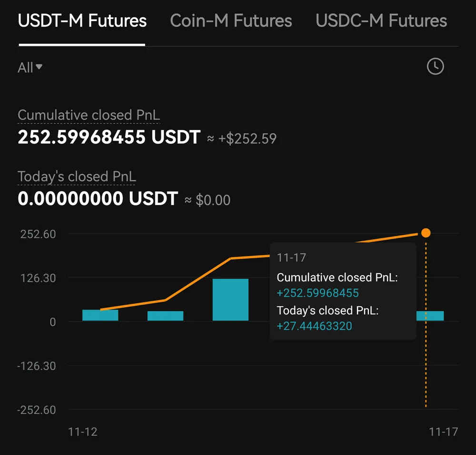This screenshot has width=476, height=455.
Task: Select the last PnL bar on 11-17
Action: (x=430, y=316)
